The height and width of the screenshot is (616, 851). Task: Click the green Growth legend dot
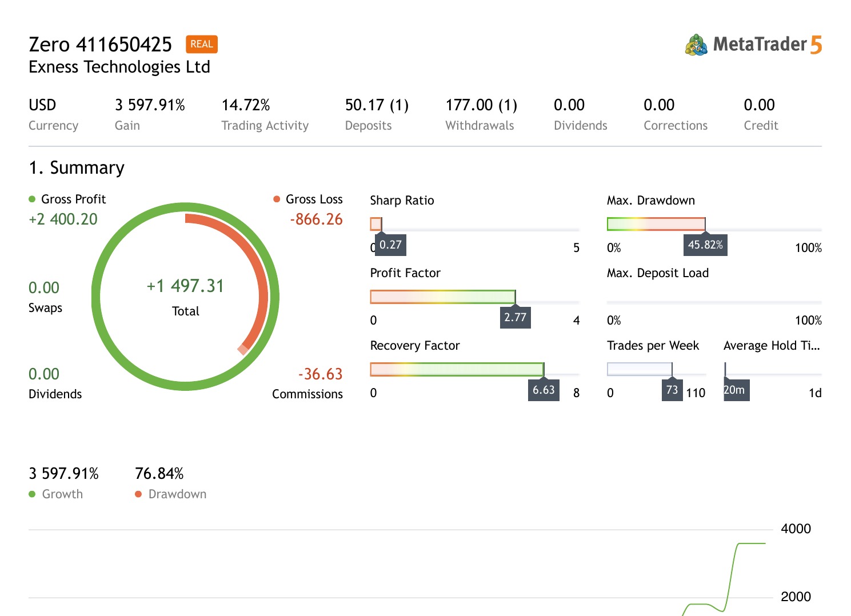32,494
